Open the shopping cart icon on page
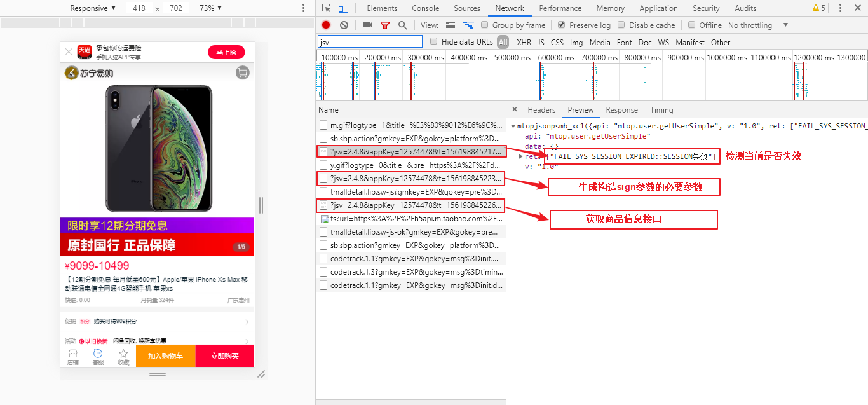This screenshot has width=868, height=405. tap(242, 72)
